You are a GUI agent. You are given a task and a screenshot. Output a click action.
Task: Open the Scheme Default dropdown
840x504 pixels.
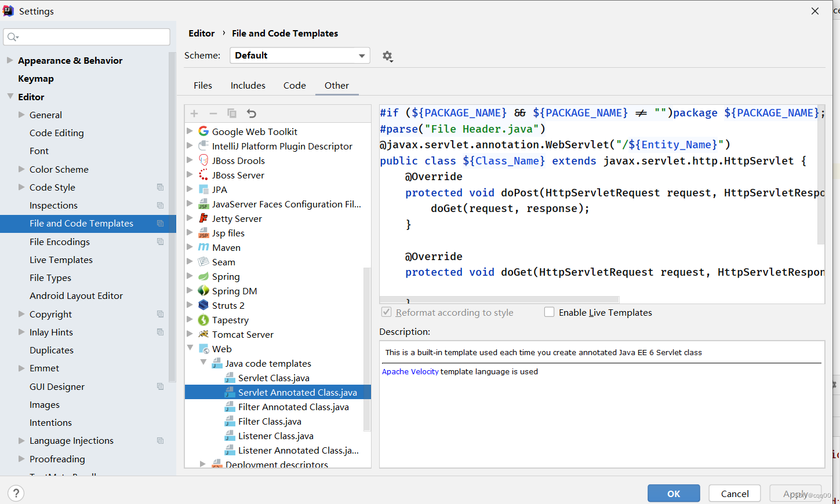[300, 56]
